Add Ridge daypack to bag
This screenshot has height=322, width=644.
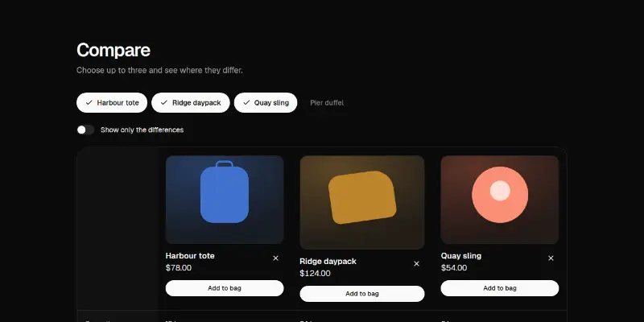[361, 294]
